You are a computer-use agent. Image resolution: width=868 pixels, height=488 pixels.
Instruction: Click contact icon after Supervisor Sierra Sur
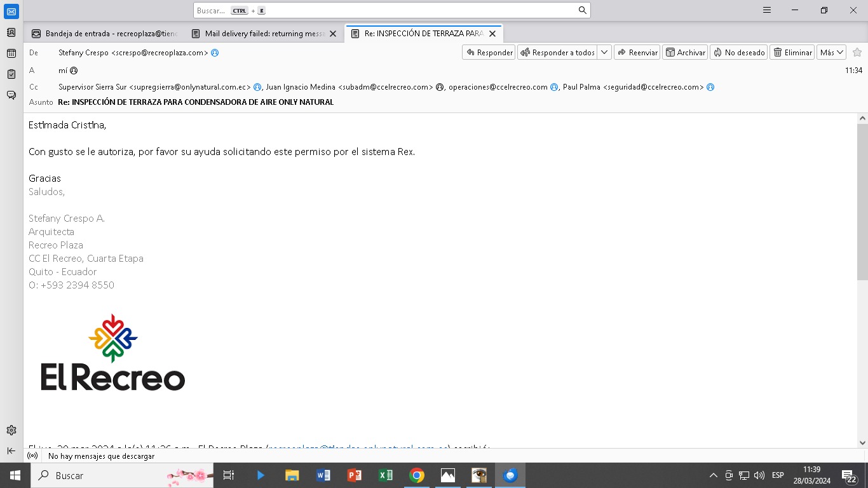click(257, 87)
